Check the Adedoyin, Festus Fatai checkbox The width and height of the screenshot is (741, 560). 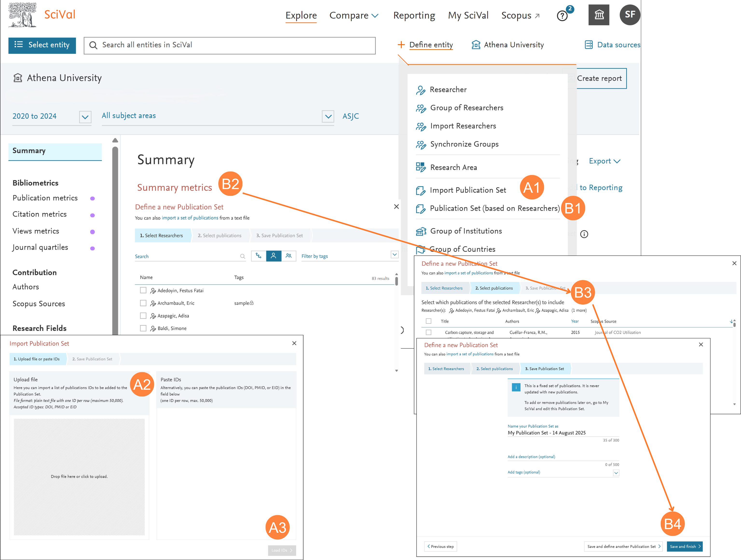click(x=143, y=290)
